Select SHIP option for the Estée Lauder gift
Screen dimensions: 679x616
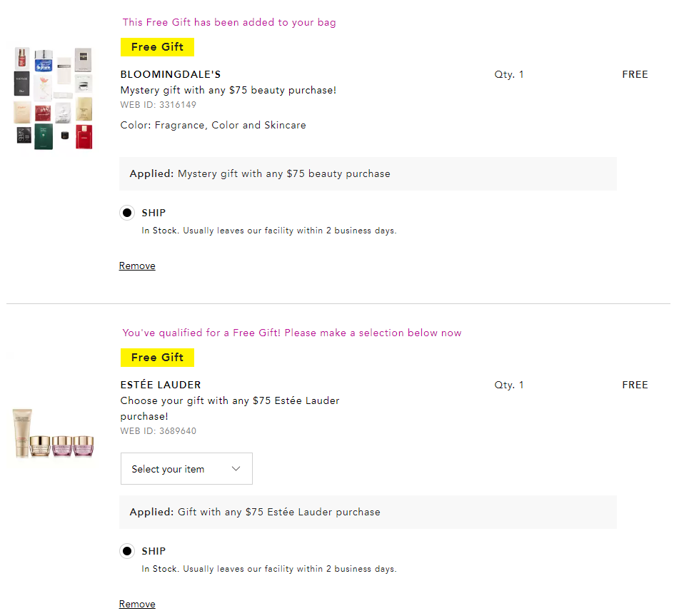pyautogui.click(x=127, y=551)
